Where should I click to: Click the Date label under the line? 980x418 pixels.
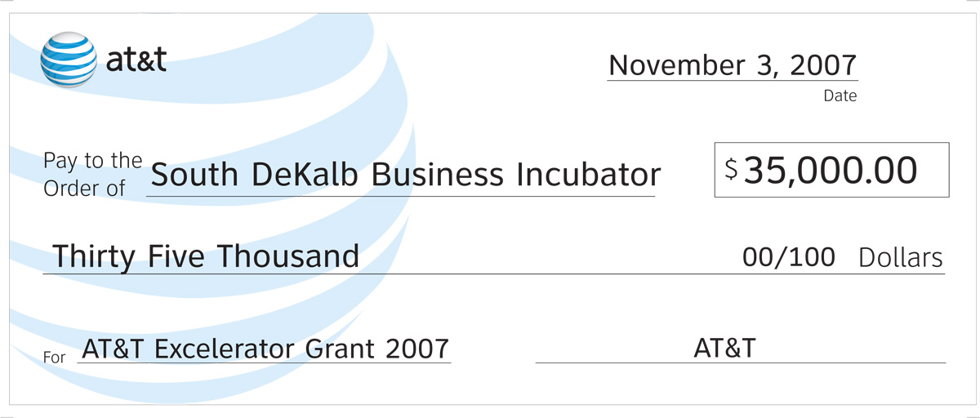840,96
